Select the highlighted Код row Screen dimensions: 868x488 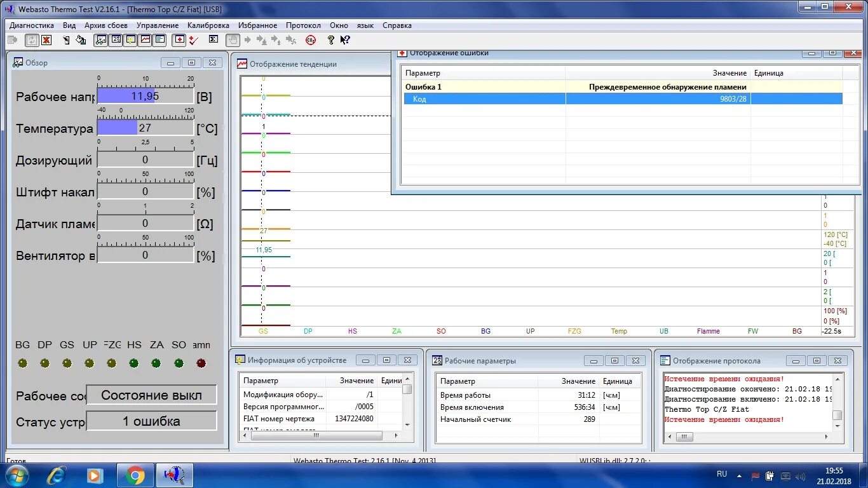click(623, 98)
